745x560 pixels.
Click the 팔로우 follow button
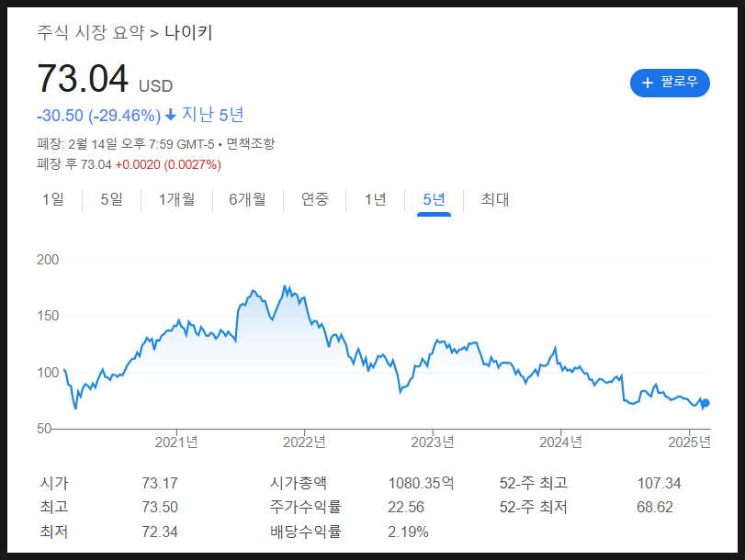pyautogui.click(x=670, y=84)
